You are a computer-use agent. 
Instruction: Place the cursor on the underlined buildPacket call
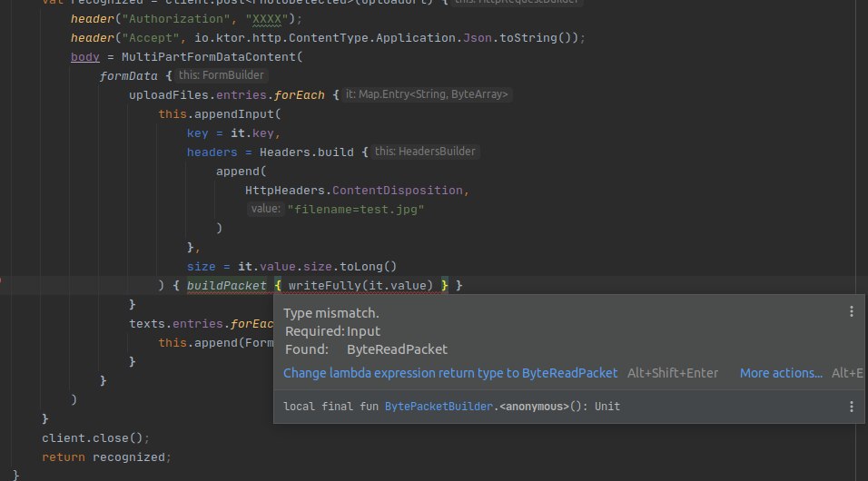[226, 286]
